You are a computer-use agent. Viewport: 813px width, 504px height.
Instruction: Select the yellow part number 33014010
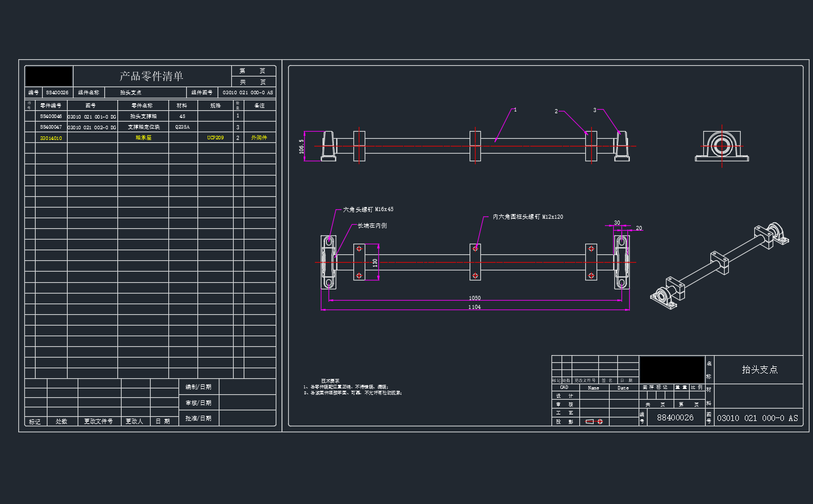[x=51, y=138]
